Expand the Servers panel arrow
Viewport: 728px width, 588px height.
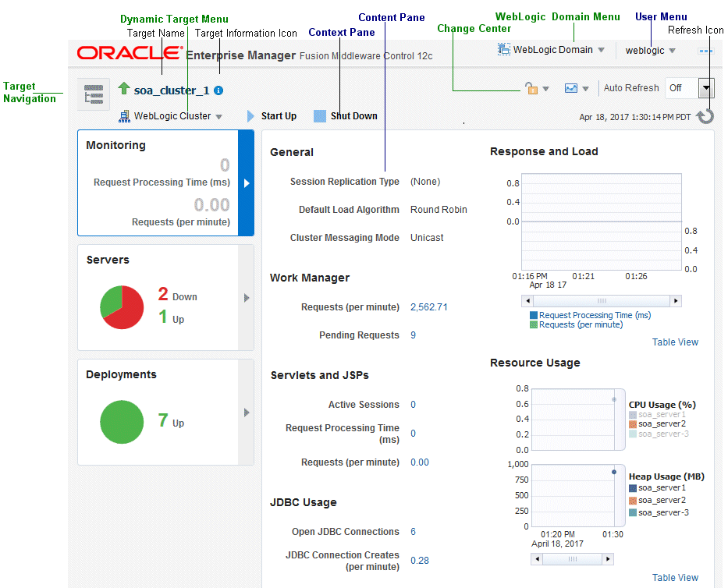tap(247, 297)
